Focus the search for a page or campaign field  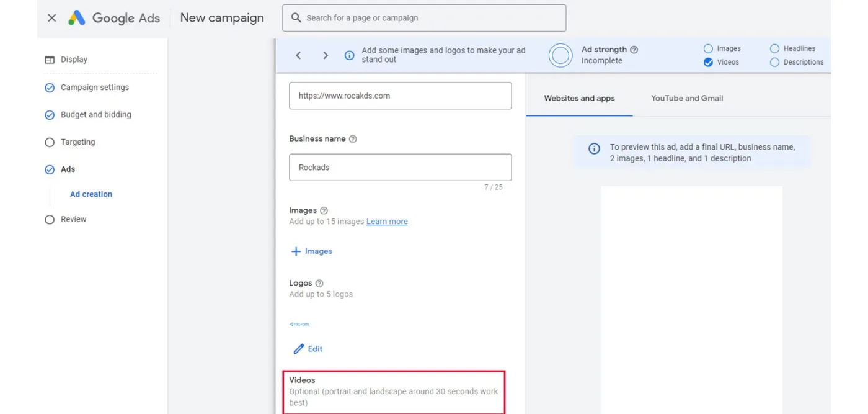click(424, 18)
